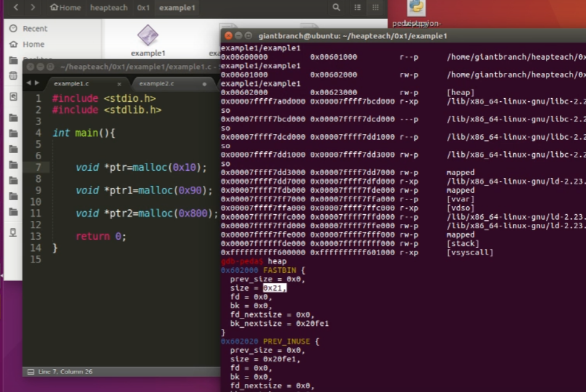
Task: Close the example1.c tab
Action: [x=119, y=83]
